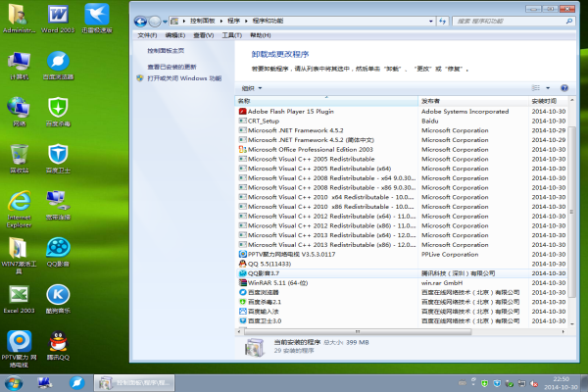
Task: Click the vertical scrollbar of program list
Action: (572, 212)
